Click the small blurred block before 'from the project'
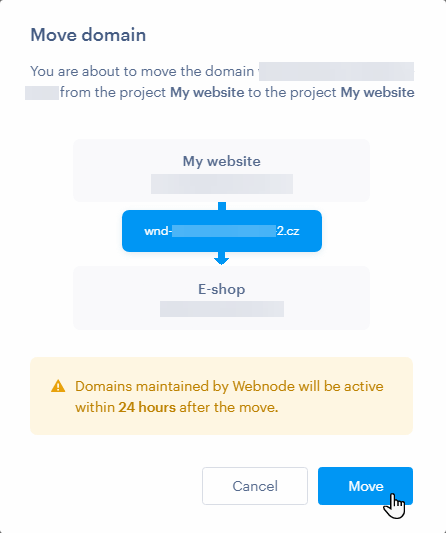 coord(42,93)
